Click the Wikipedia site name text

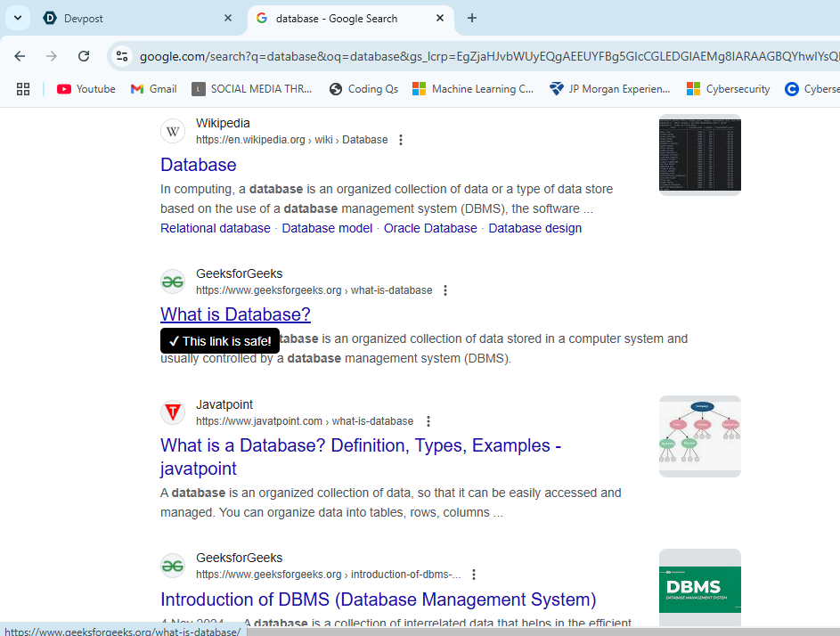(x=223, y=123)
